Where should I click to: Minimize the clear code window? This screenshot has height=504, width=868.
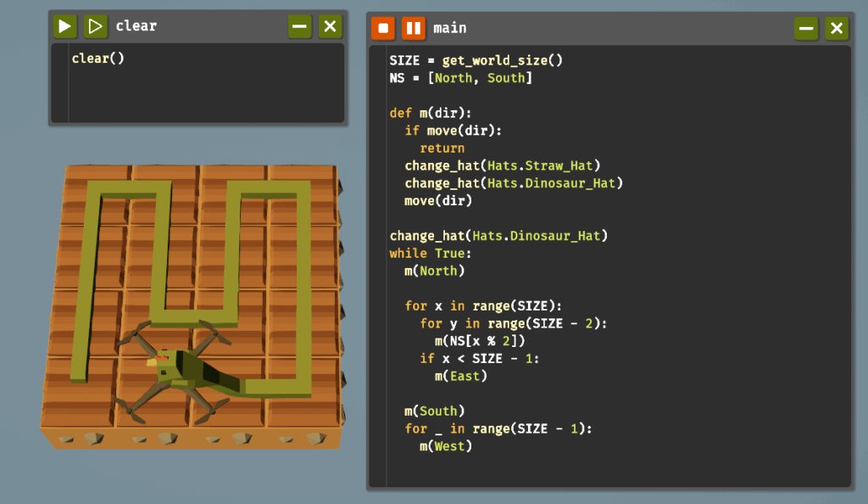pyautogui.click(x=299, y=26)
